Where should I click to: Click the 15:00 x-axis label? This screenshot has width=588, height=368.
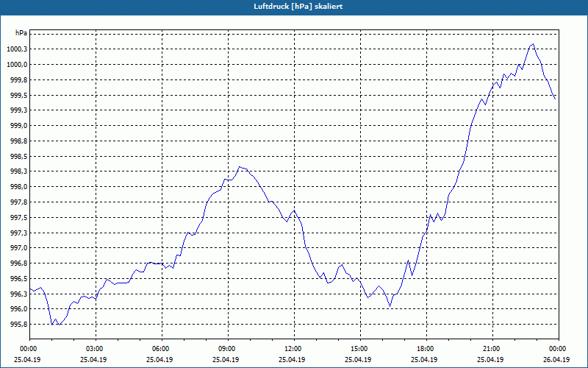pyautogui.click(x=360, y=349)
